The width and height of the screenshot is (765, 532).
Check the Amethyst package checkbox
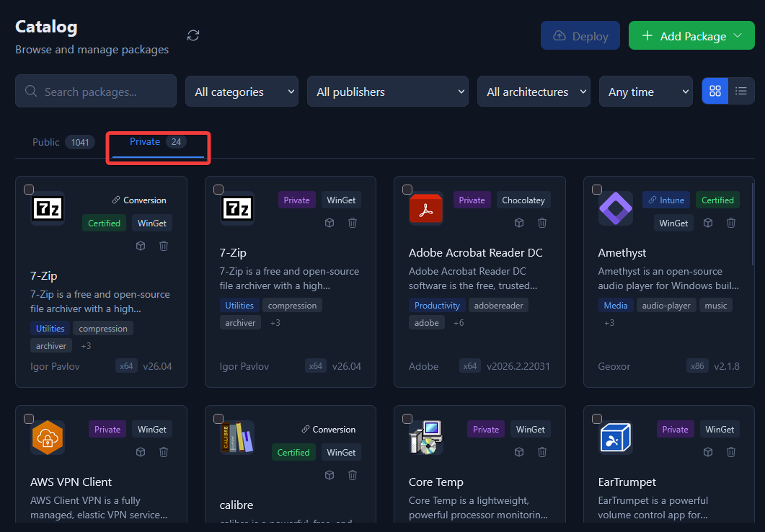tap(597, 189)
